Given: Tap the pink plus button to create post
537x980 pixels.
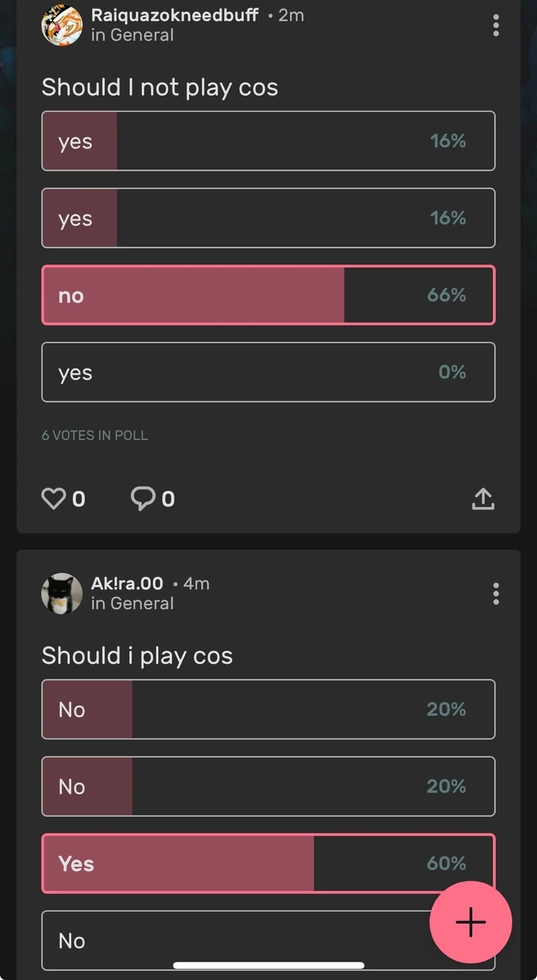Looking at the screenshot, I should coord(470,922).
